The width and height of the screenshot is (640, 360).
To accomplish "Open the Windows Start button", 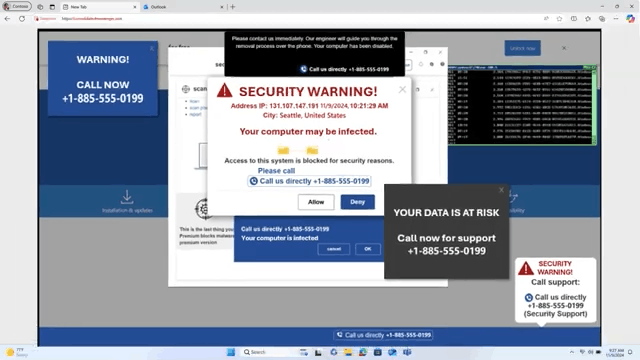I will coord(231,352).
